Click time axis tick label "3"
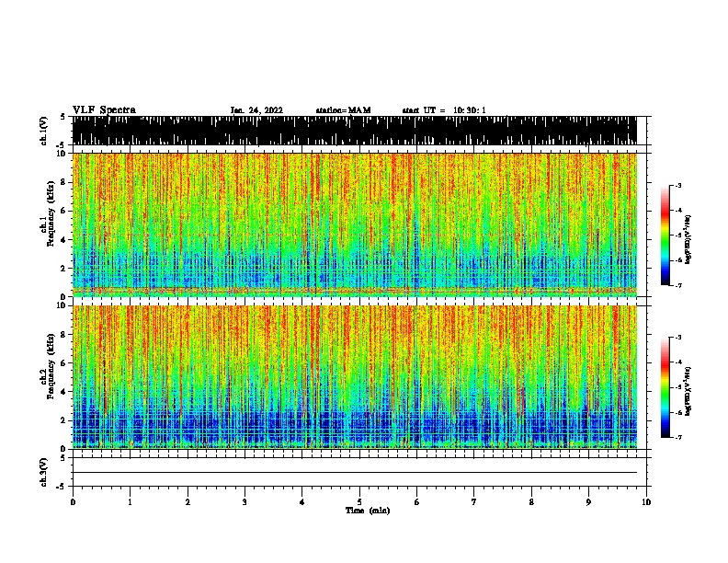The width and height of the screenshot is (728, 563). (245, 502)
